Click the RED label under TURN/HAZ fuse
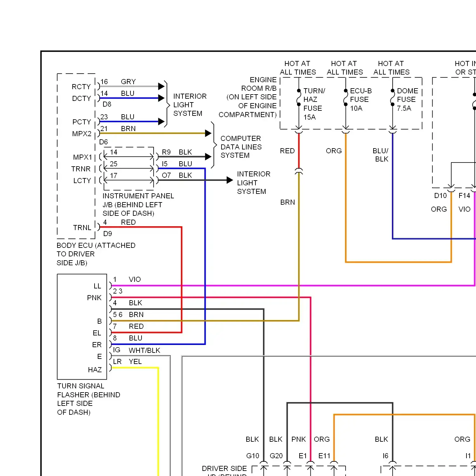The width and height of the screenshot is (476, 476). coord(287,151)
